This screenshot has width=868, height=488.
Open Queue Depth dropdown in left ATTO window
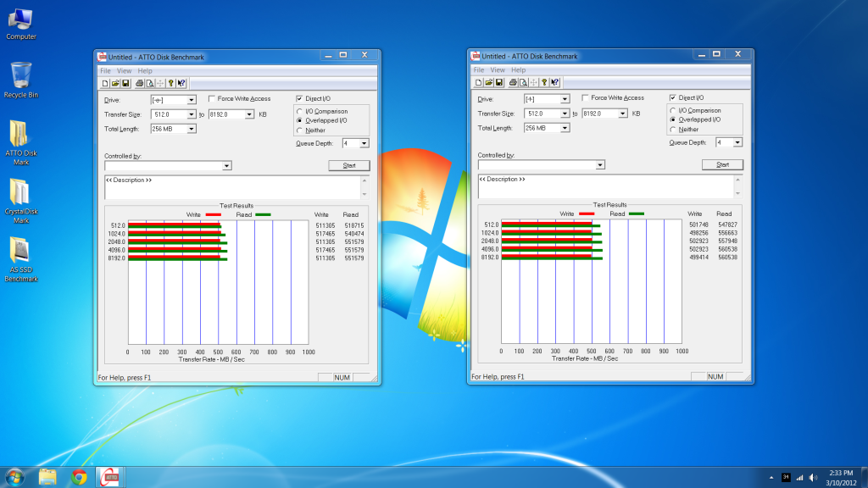coord(364,143)
